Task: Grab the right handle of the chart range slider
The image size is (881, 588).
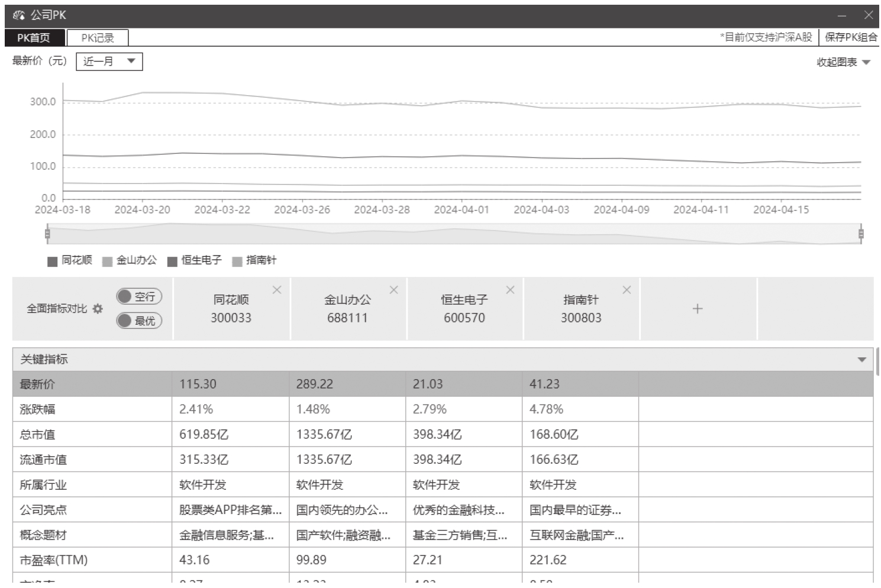Action: coord(861,234)
